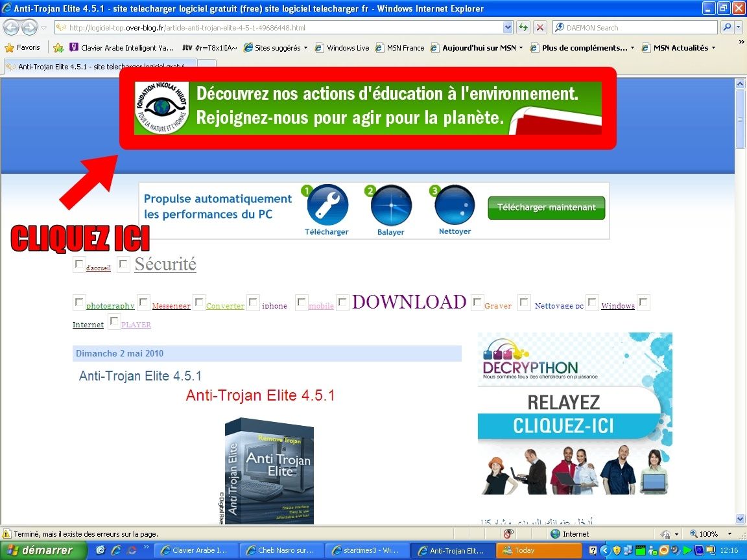Click the Balayer step icon

(390, 205)
